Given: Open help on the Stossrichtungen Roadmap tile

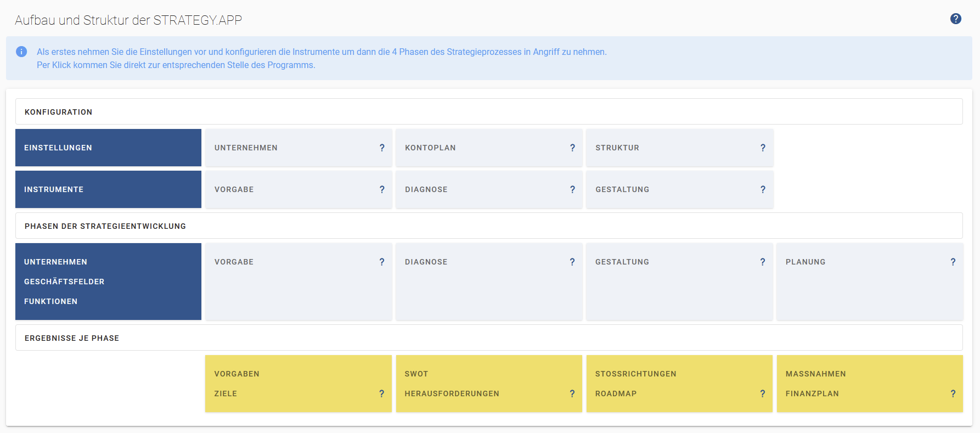Looking at the screenshot, I should 763,393.
